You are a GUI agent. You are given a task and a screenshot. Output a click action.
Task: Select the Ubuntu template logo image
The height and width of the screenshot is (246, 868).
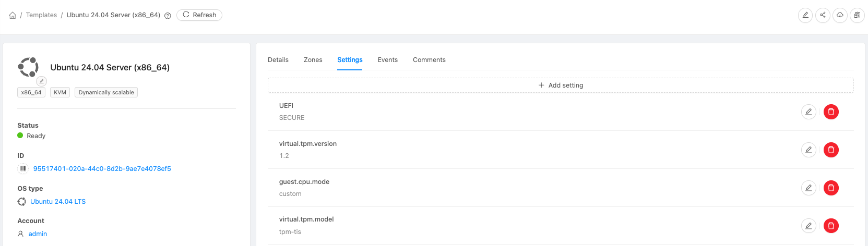coord(28,67)
